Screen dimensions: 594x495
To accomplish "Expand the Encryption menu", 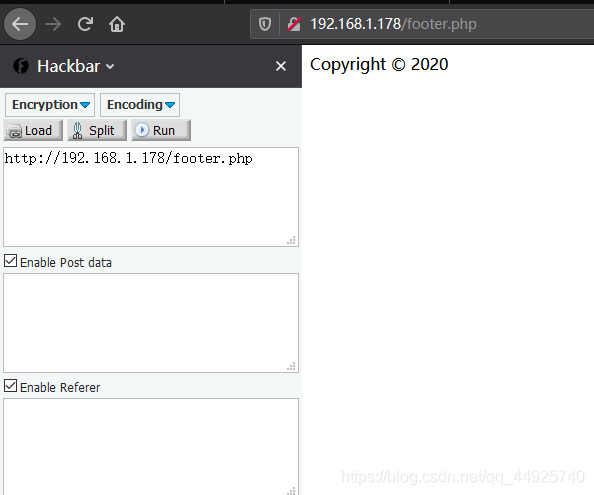I will click(x=50, y=105).
